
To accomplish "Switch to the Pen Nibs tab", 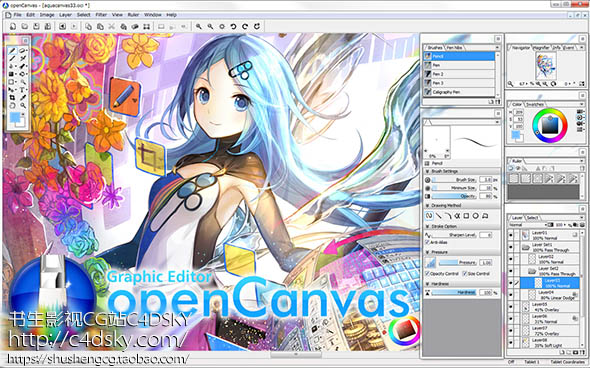I will point(455,48).
